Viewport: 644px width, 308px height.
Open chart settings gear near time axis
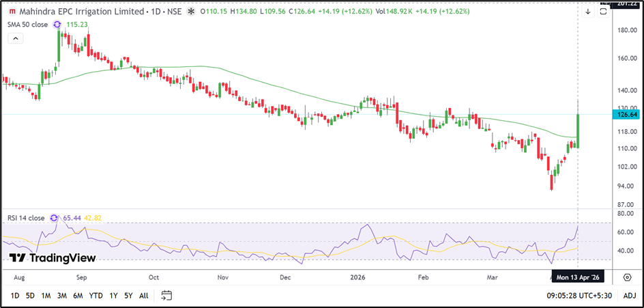tap(627, 277)
